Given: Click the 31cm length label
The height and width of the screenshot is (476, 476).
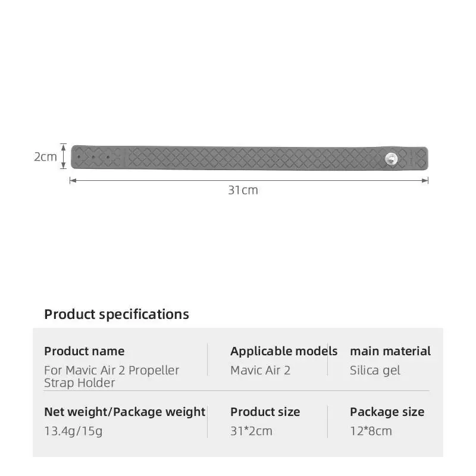Looking at the screenshot, I should 243,190.
